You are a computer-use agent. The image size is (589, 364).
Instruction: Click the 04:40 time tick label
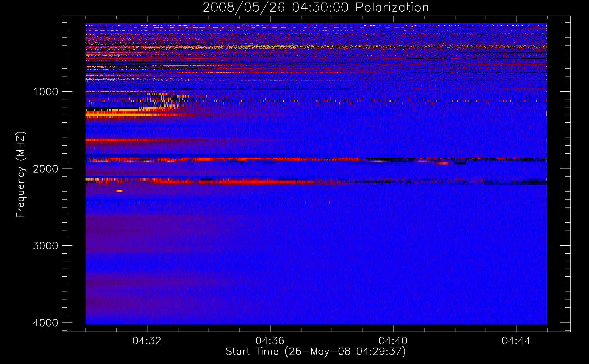pyautogui.click(x=393, y=341)
